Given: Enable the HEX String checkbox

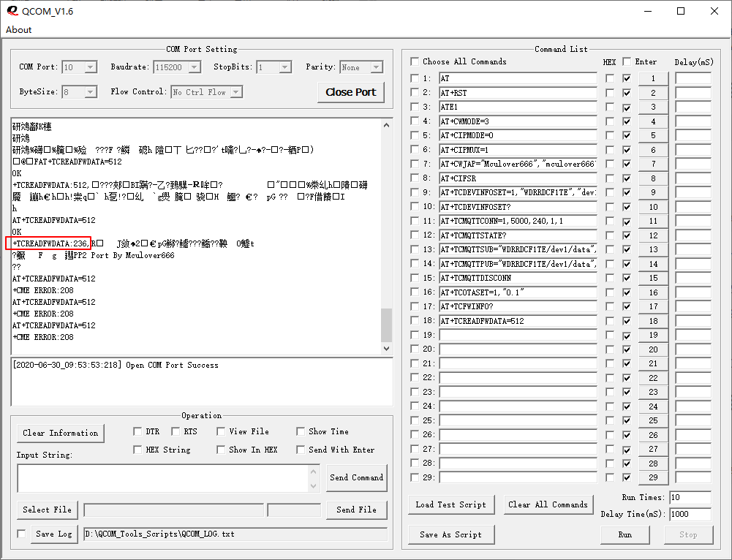Looking at the screenshot, I should pos(137,450).
